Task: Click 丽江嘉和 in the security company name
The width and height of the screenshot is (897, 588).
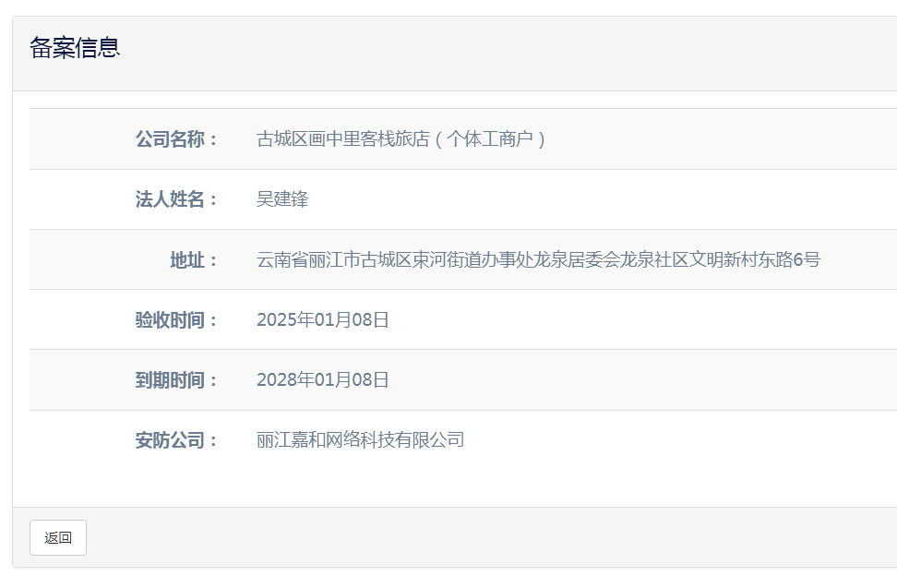Action: [291, 440]
